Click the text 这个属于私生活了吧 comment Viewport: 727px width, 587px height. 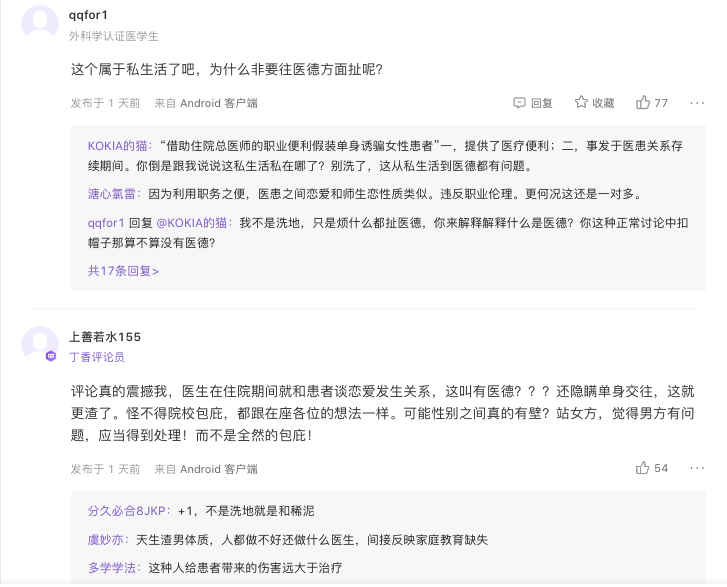tap(226, 70)
